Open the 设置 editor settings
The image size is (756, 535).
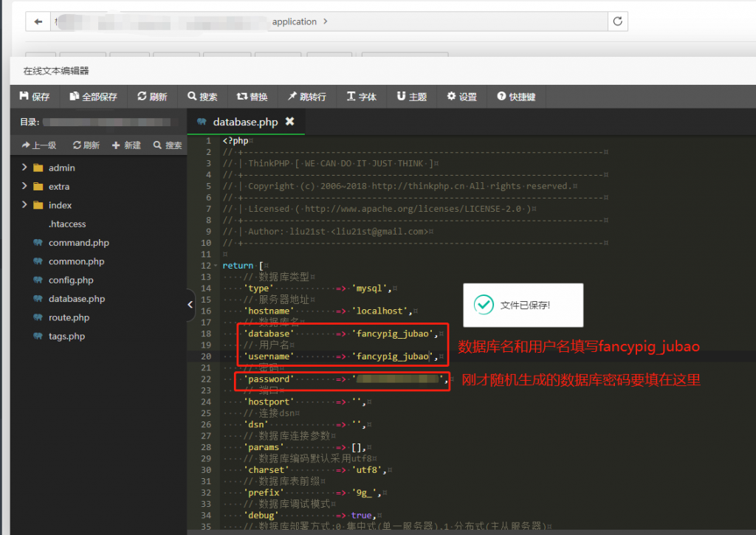462,97
